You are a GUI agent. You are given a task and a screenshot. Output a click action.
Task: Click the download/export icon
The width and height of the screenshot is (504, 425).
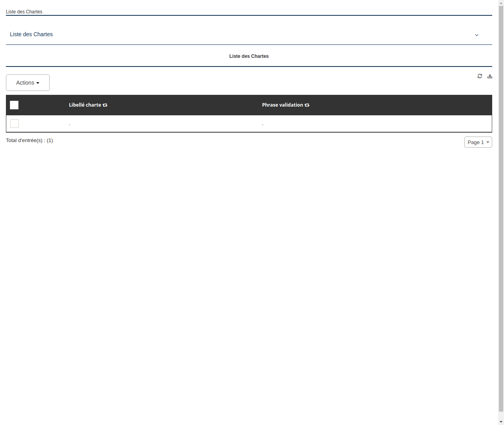[x=490, y=76]
